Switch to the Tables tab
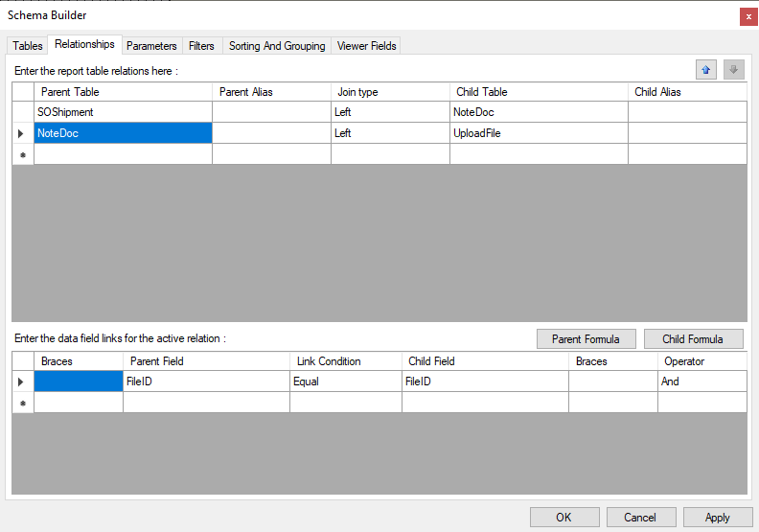The width and height of the screenshot is (759, 532). click(28, 46)
